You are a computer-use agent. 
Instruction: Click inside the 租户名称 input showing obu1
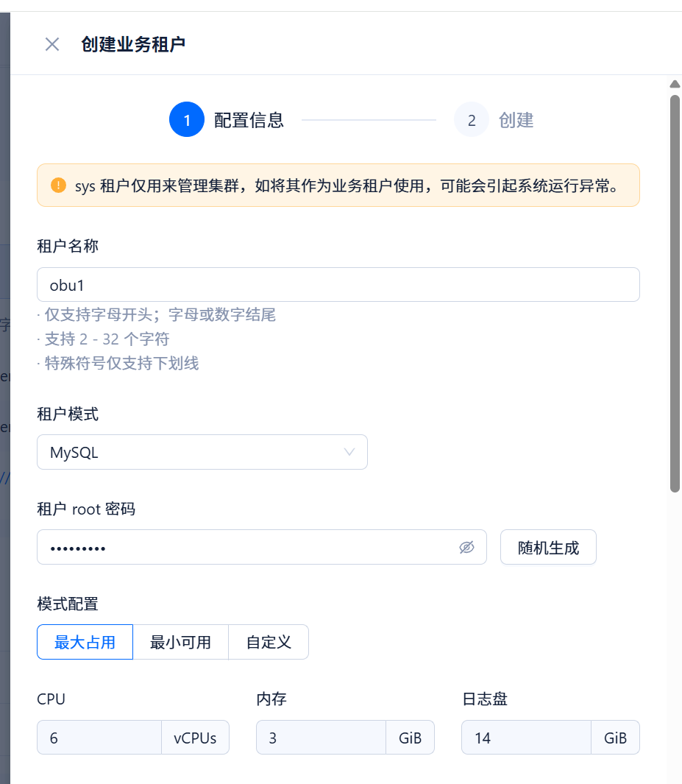294,284
